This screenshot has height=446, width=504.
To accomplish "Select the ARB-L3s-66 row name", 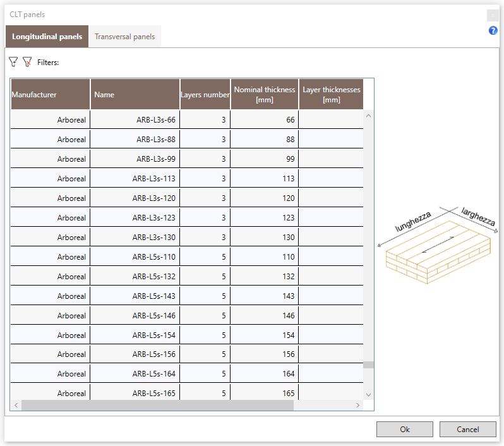I will [156, 120].
